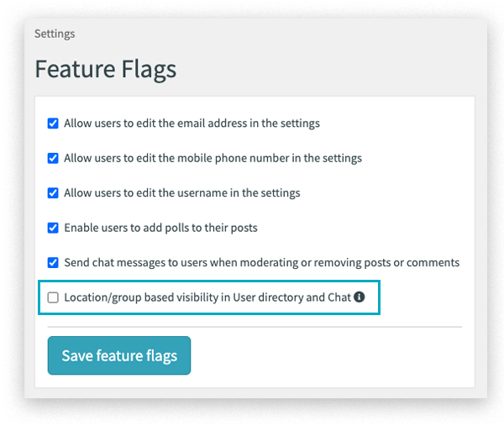Click the Save feature flags button
Viewport: 504px width, 426px height.
(x=119, y=355)
